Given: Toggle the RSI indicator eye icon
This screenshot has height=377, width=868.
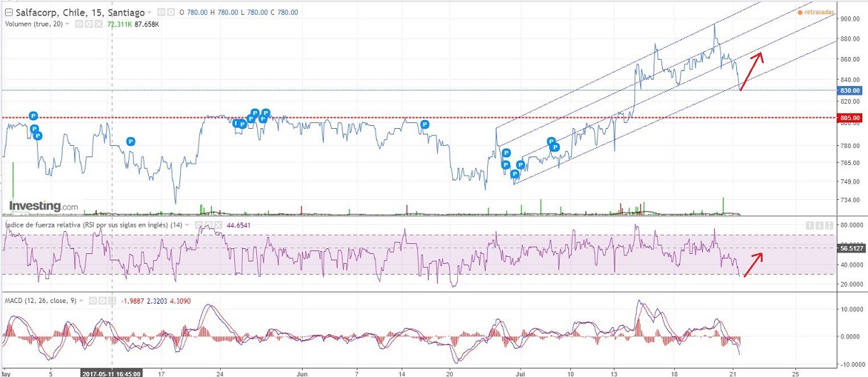Looking at the screenshot, I should point(199,225).
